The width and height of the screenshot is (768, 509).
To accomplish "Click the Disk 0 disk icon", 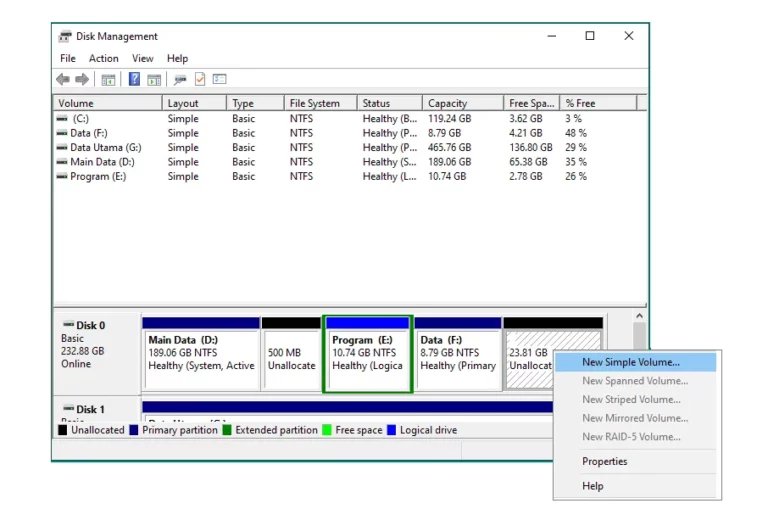I will point(69,324).
